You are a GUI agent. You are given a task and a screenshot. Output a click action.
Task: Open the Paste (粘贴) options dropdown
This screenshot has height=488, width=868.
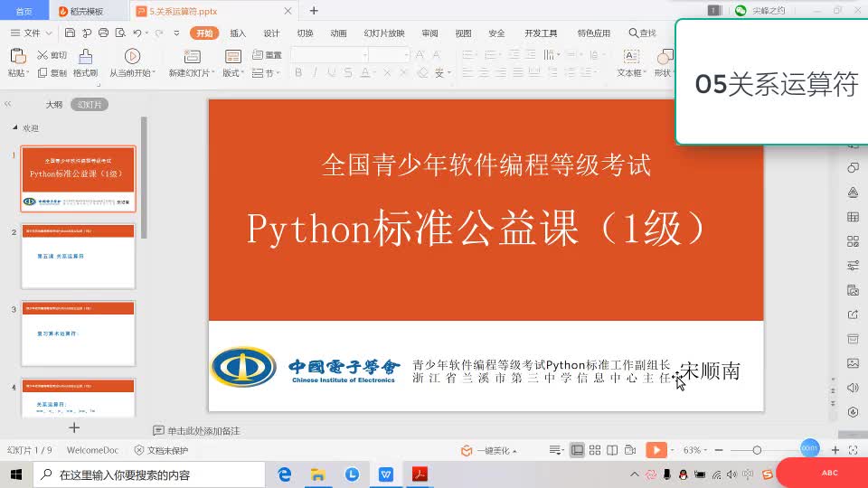tap(18, 73)
